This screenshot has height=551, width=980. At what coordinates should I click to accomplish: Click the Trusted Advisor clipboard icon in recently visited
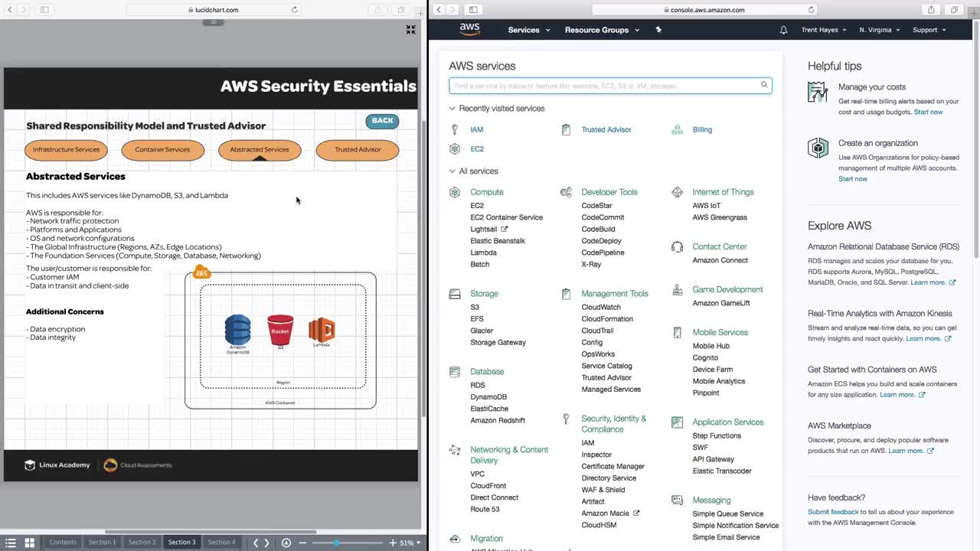566,129
